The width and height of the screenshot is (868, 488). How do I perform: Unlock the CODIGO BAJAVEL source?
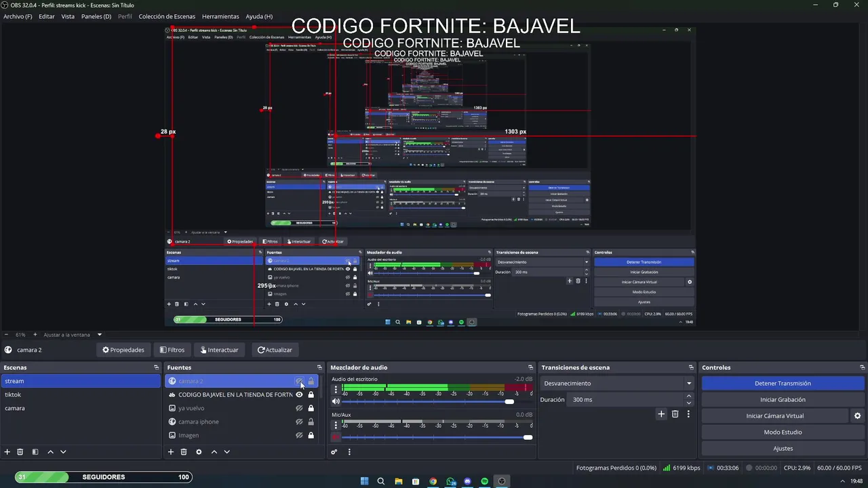(x=311, y=394)
